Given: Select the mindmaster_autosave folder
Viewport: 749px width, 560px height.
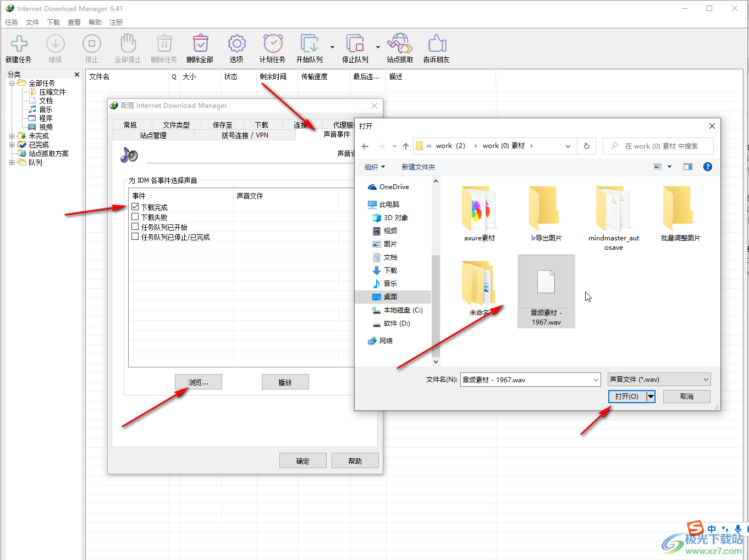Looking at the screenshot, I should pos(614,218).
